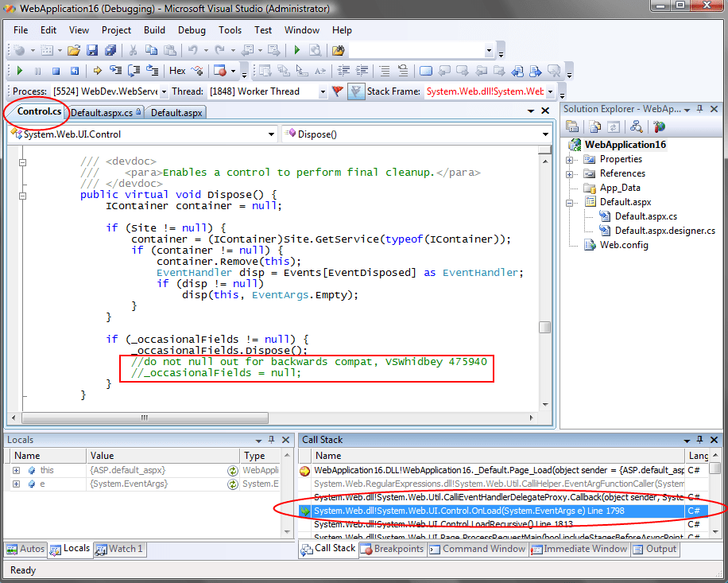
Task: Toggle Hex display mode in the debug toolbar
Action: pos(176,70)
